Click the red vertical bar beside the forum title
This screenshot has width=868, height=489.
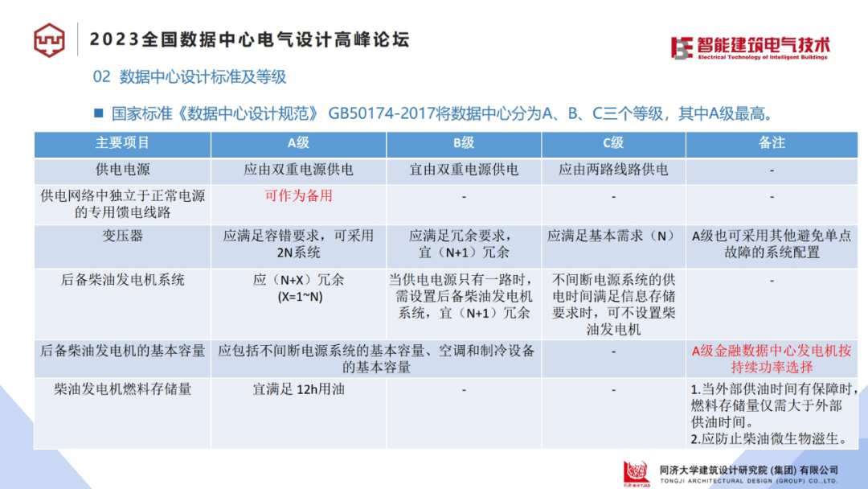tap(78, 37)
